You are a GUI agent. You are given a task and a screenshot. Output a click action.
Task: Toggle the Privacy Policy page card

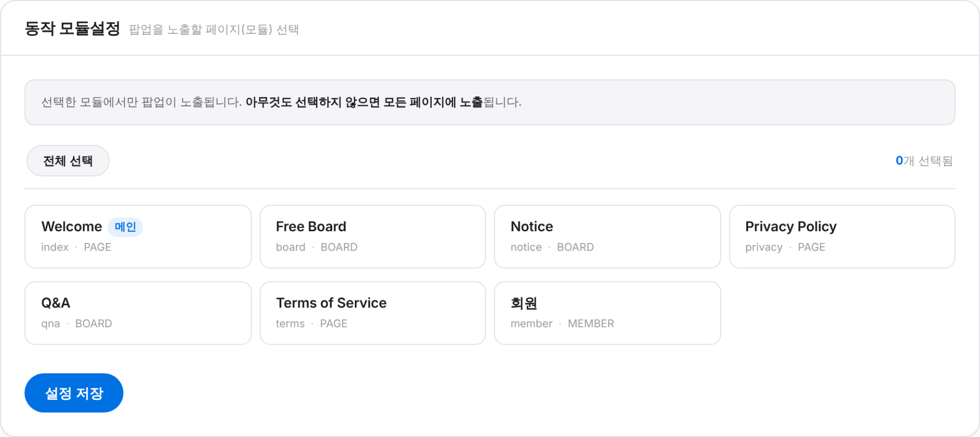tap(842, 237)
